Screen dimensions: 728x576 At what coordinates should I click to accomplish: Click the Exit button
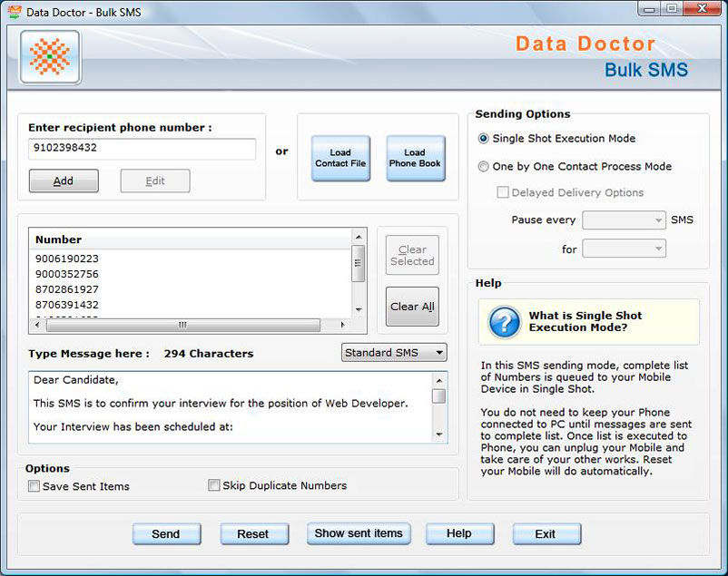(x=546, y=533)
